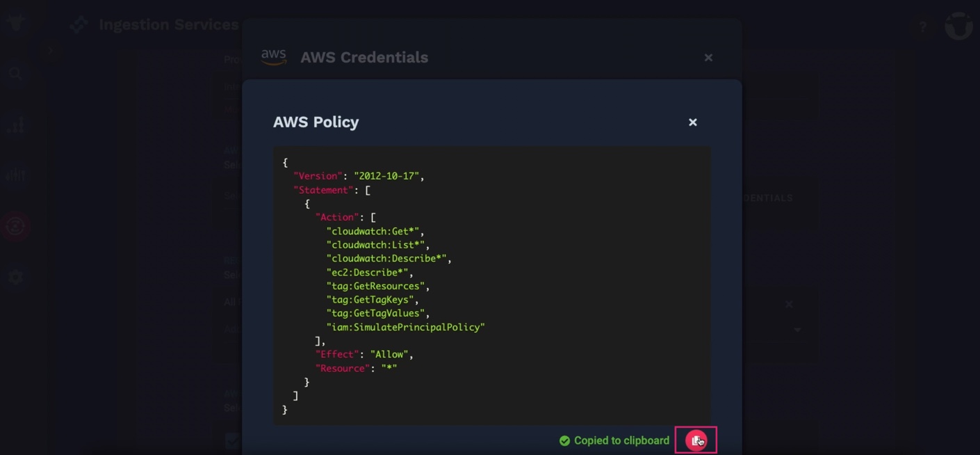Open the help question mark icon
The height and width of the screenshot is (455, 980).
923,27
